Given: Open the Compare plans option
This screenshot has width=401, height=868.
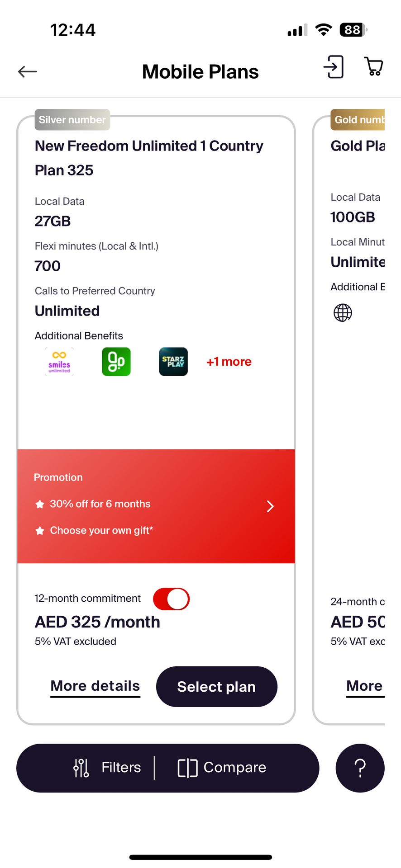Looking at the screenshot, I should [x=222, y=768].
